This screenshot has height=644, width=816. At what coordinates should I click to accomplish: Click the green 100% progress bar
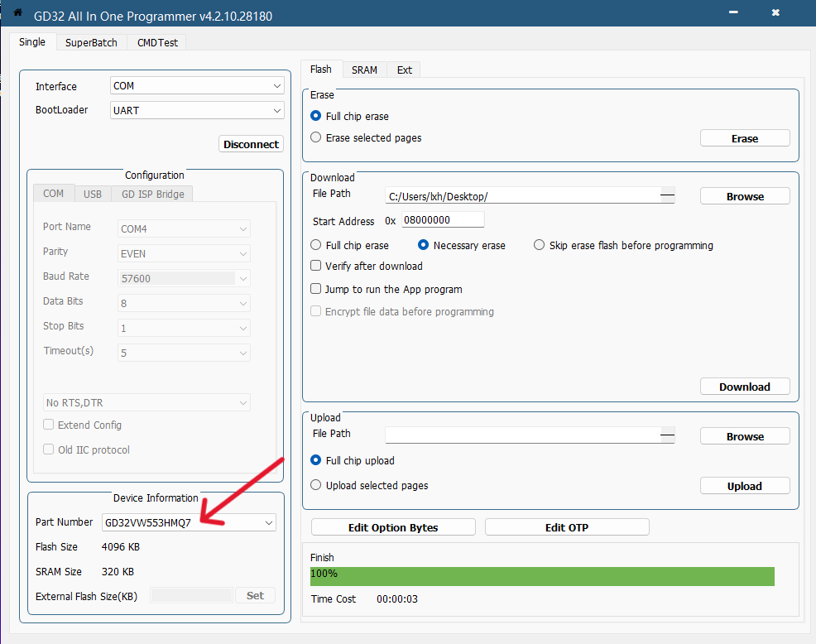click(x=542, y=576)
